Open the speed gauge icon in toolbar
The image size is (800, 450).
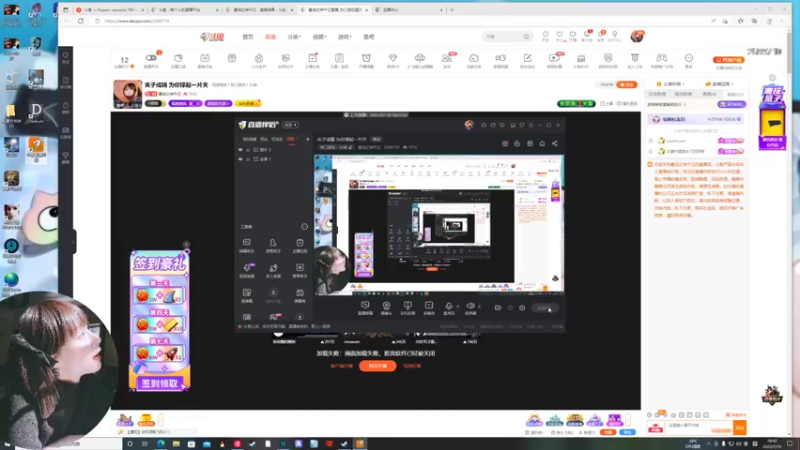[473, 58]
